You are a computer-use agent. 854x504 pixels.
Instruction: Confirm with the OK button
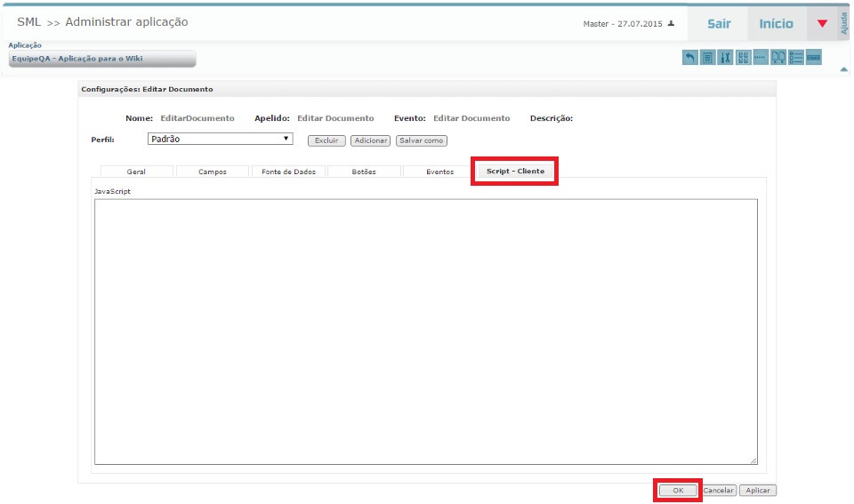pyautogui.click(x=678, y=491)
